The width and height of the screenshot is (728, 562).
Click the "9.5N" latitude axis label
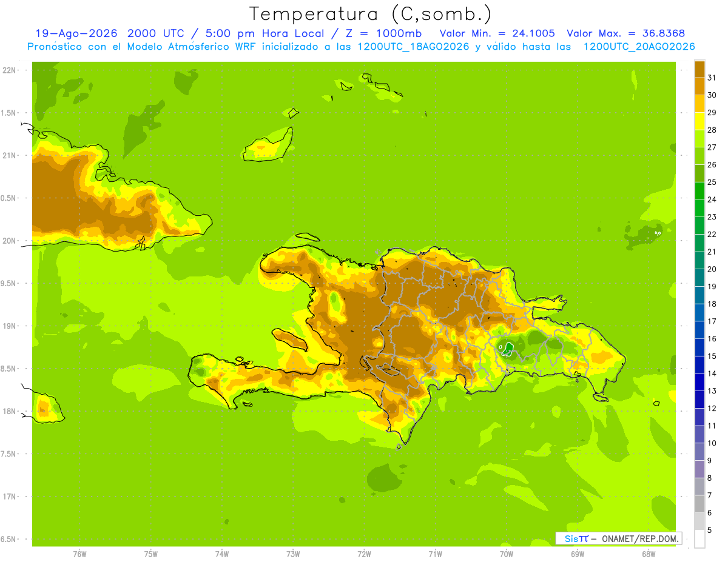click(9, 283)
